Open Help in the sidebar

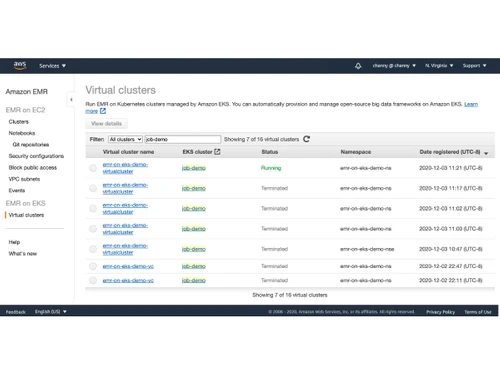[14, 242]
